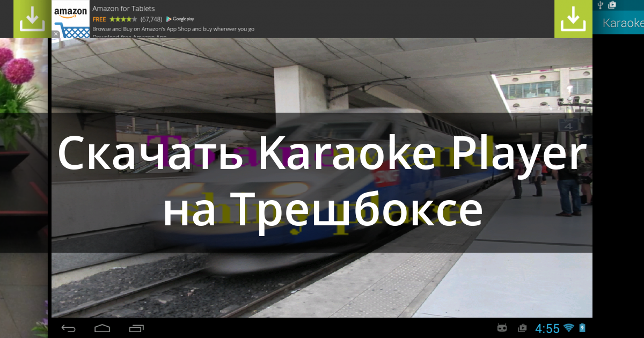644x338 pixels.
Task: Open the store notification icon in status bar
Action: click(522, 328)
